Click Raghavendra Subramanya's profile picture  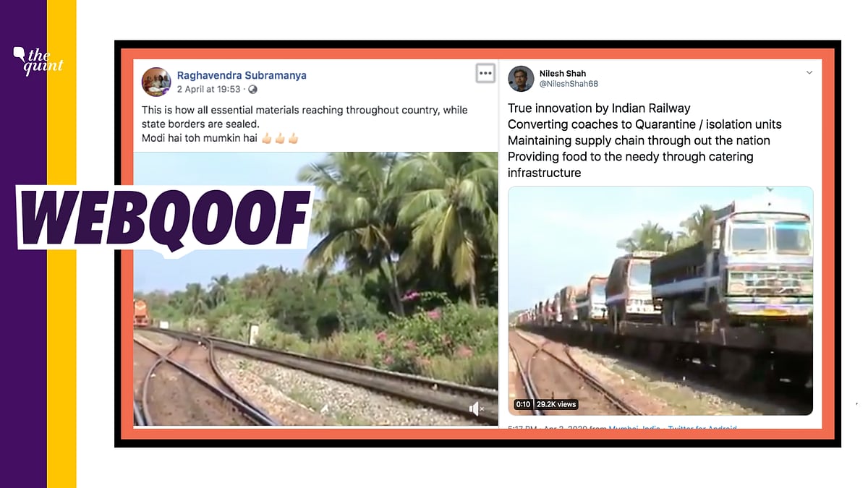tap(156, 81)
